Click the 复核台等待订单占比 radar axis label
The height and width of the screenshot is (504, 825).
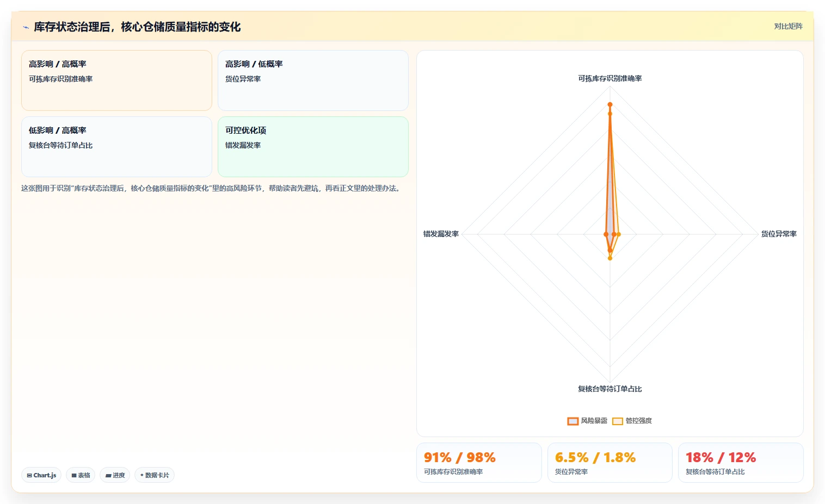(610, 389)
